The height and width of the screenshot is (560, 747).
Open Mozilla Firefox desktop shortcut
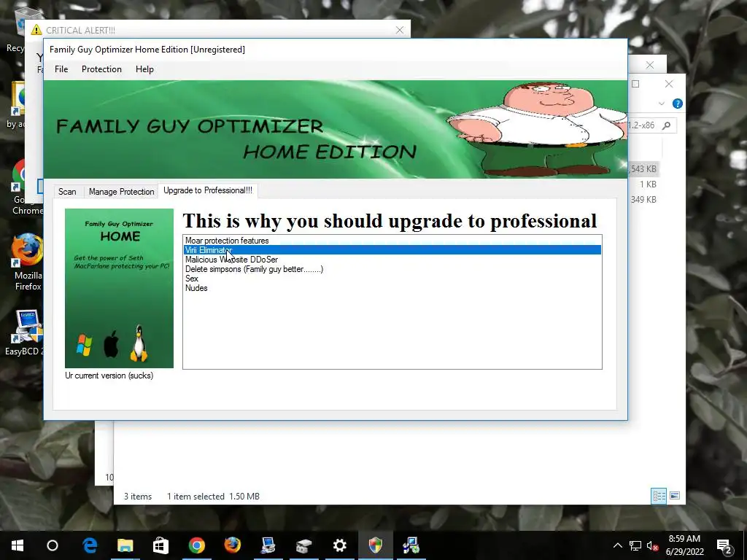28,262
